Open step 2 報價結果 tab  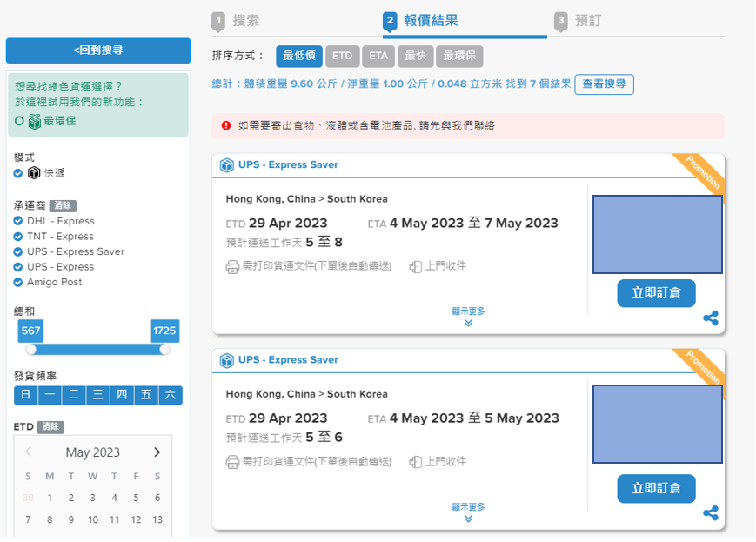coord(420,21)
